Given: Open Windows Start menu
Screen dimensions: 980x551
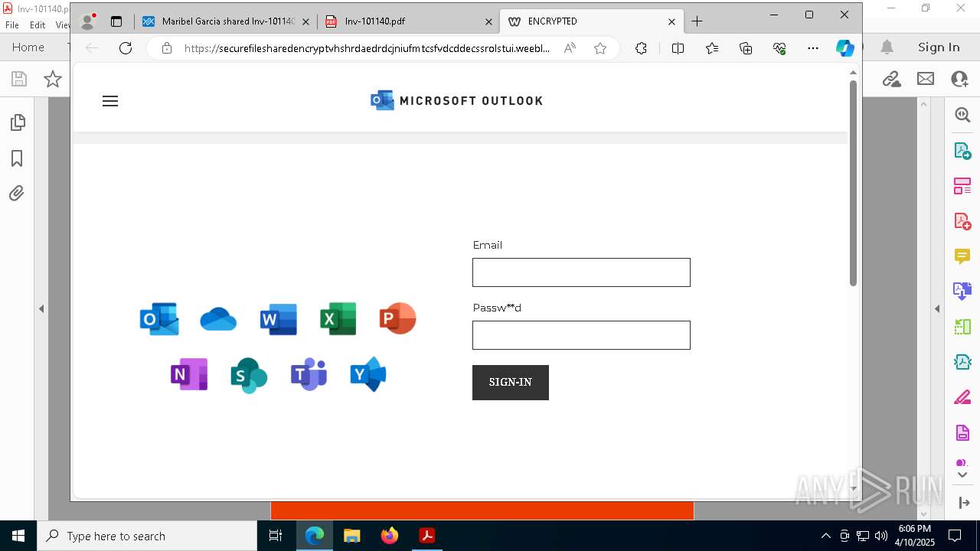Looking at the screenshot, I should (x=18, y=536).
